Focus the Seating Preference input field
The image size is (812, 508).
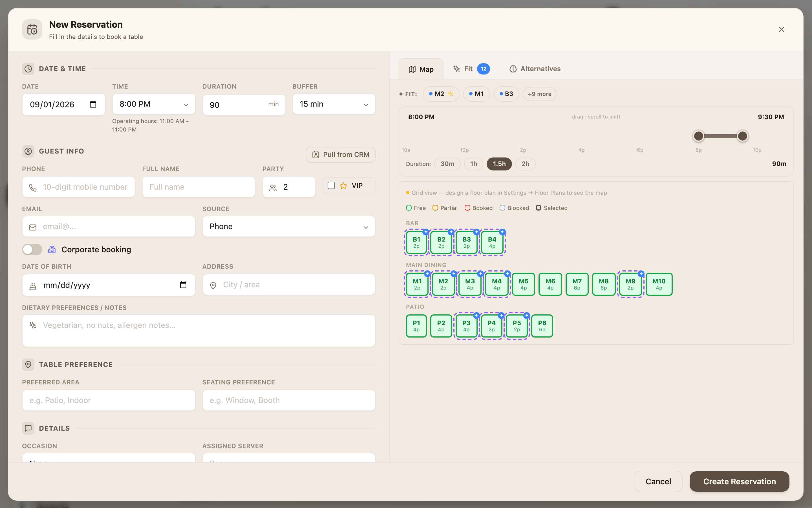tap(289, 400)
